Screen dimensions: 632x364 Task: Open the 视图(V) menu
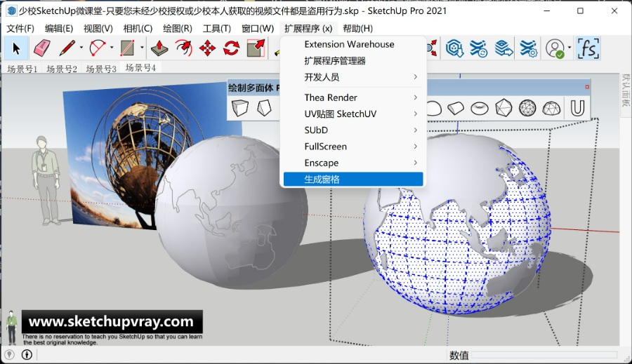click(98, 28)
